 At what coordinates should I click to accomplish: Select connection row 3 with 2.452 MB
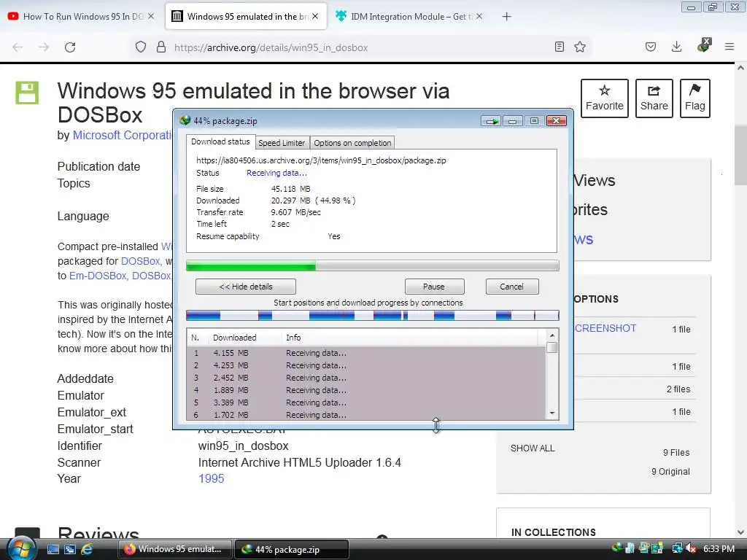(x=366, y=378)
